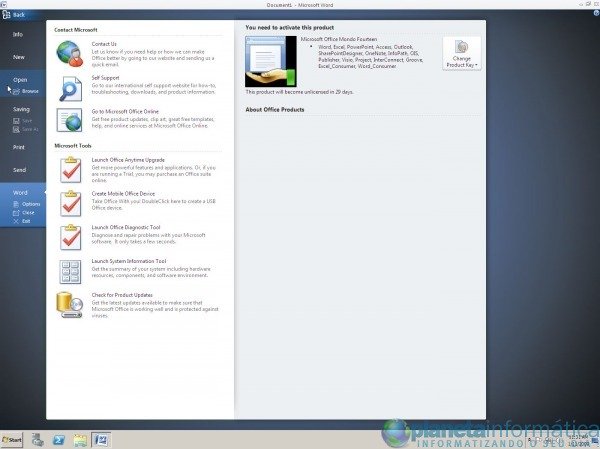Click Launch Office Anytime Upgrade heading
The height and width of the screenshot is (449, 600).
pos(128,160)
